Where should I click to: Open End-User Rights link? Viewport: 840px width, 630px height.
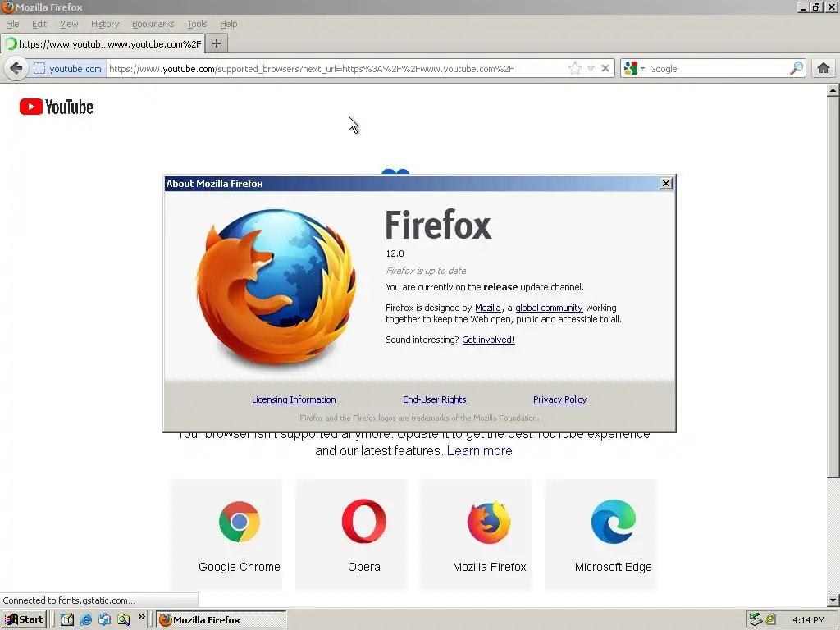tap(435, 399)
